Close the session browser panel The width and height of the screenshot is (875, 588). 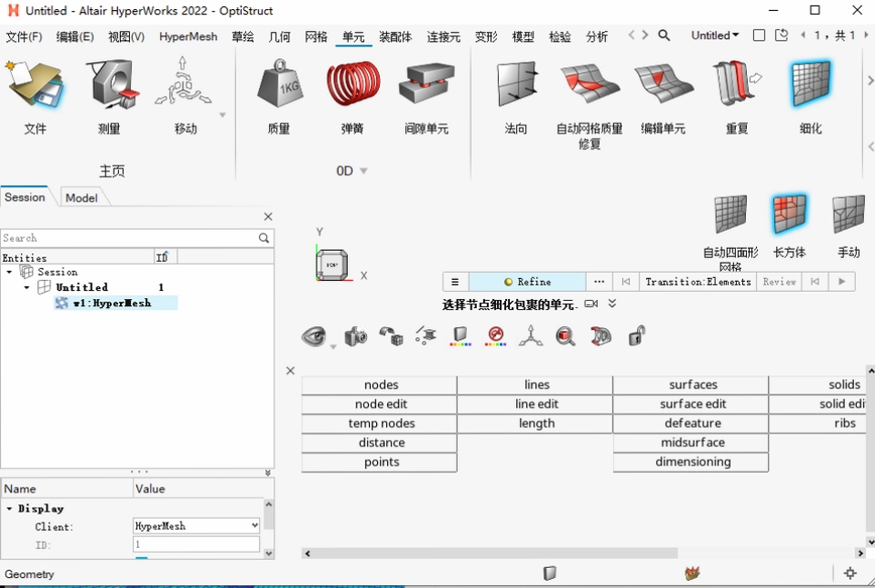click(x=268, y=216)
